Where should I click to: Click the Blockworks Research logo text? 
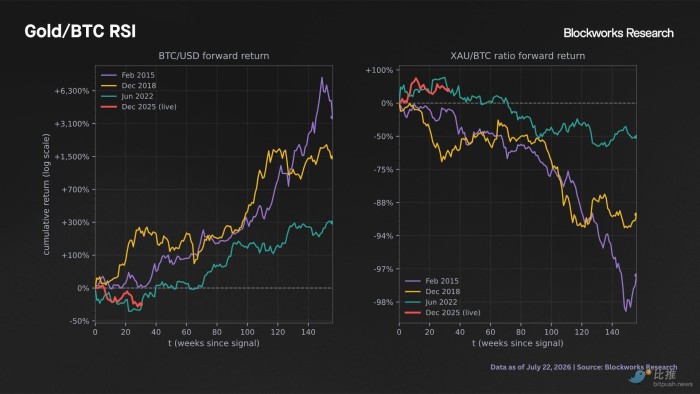tap(618, 33)
